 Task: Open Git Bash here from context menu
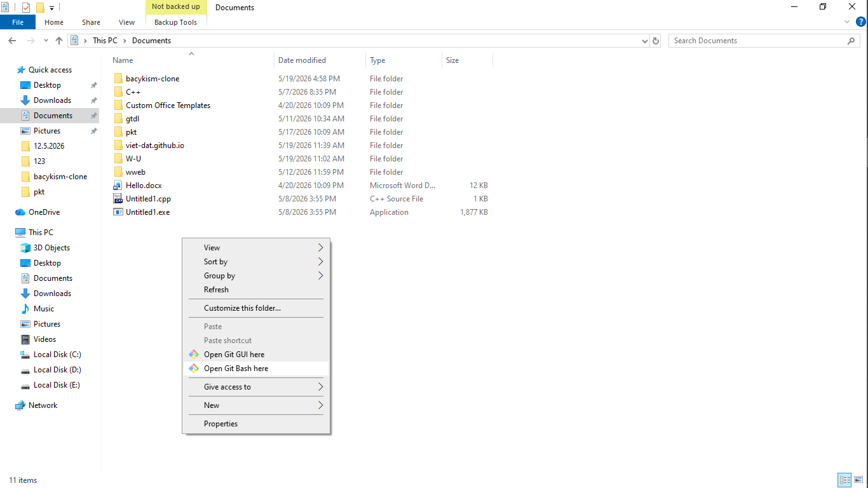click(x=256, y=369)
